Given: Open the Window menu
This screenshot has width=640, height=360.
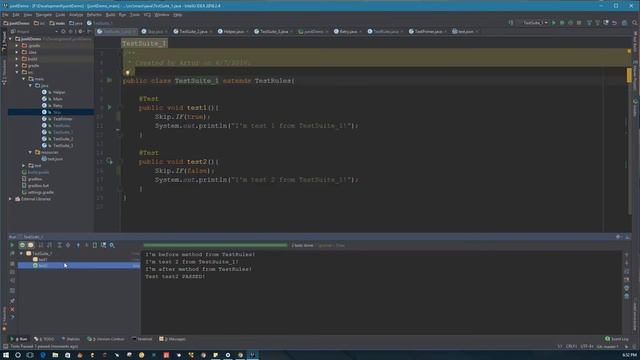Looking at the screenshot, I should [162, 15].
